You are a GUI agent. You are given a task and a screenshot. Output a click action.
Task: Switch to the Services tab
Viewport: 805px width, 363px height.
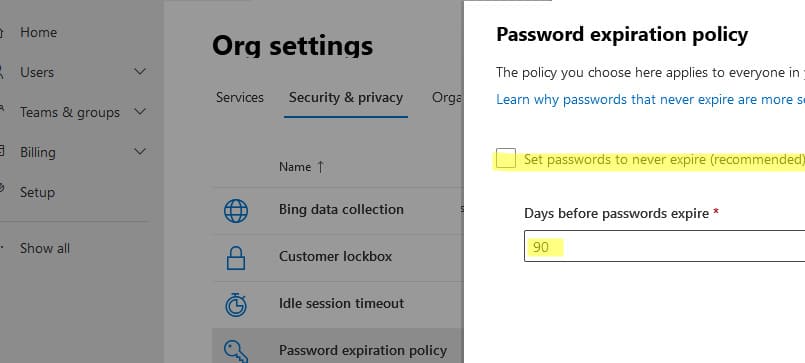(x=240, y=98)
